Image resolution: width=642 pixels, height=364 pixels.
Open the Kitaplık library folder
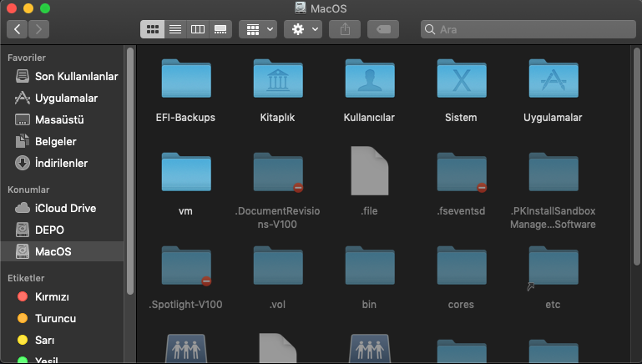click(x=277, y=80)
